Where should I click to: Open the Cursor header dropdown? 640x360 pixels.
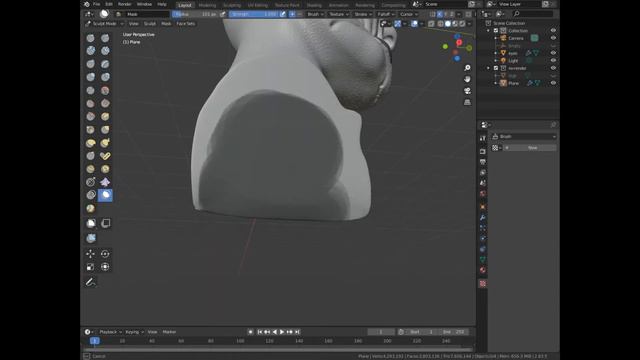[409, 14]
